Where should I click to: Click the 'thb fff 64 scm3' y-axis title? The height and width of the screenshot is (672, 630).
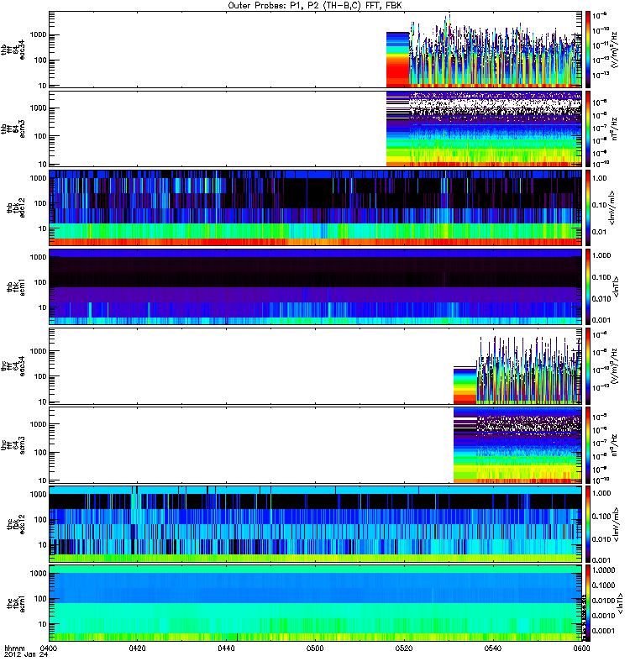click(x=13, y=129)
